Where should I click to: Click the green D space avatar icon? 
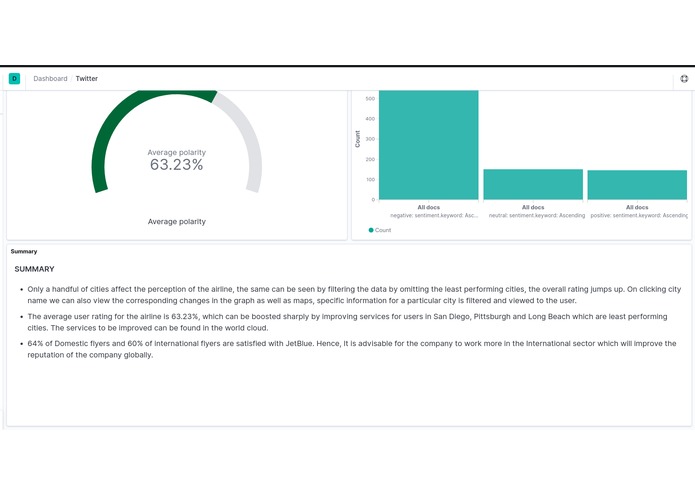pyautogui.click(x=14, y=78)
